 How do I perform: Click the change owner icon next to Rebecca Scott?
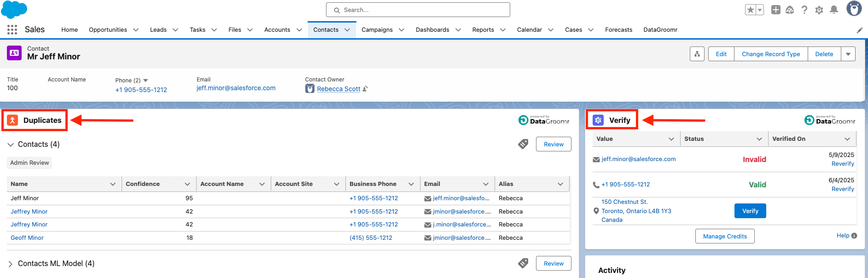coord(365,89)
